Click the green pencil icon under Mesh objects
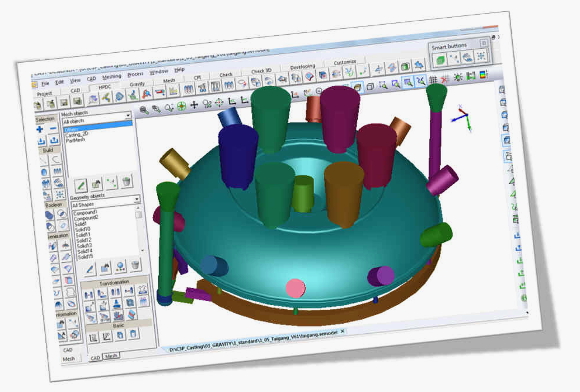Image resolution: width=580 pixels, height=392 pixels. point(81,185)
